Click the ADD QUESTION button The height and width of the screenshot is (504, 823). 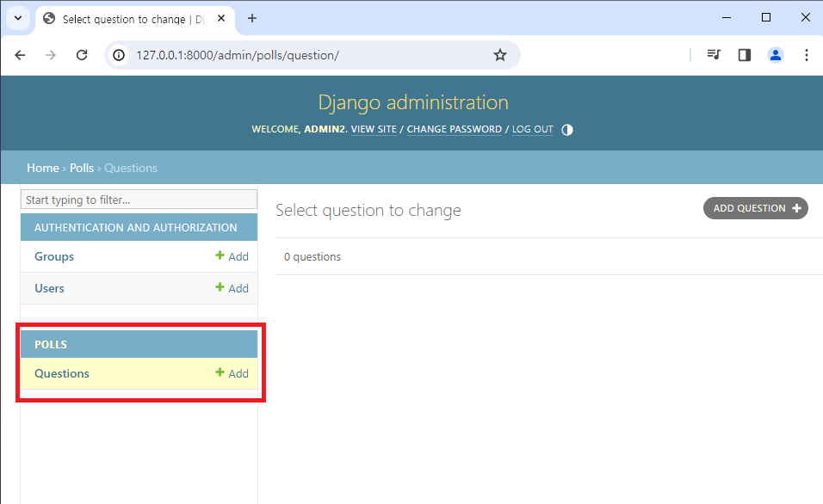tap(756, 208)
